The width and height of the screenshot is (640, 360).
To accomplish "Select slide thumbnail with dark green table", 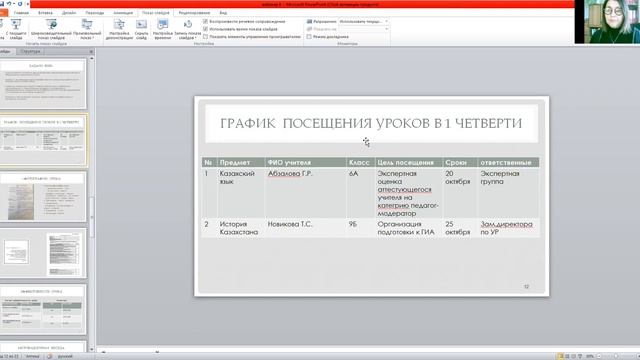I will tap(43, 309).
